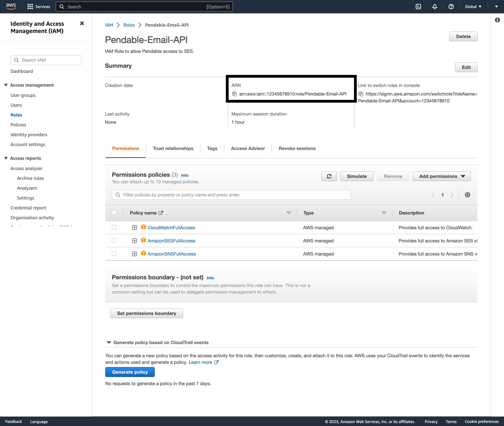Go to Roles in the sidebar

(16, 115)
